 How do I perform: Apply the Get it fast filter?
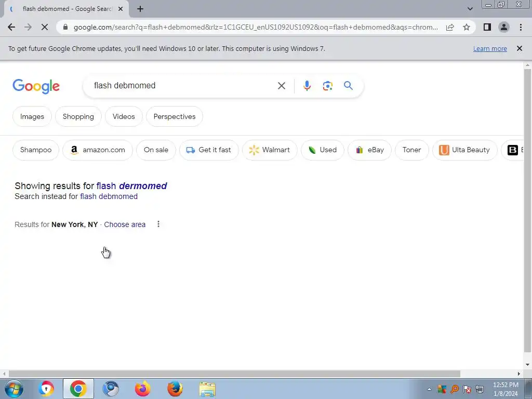(209, 150)
